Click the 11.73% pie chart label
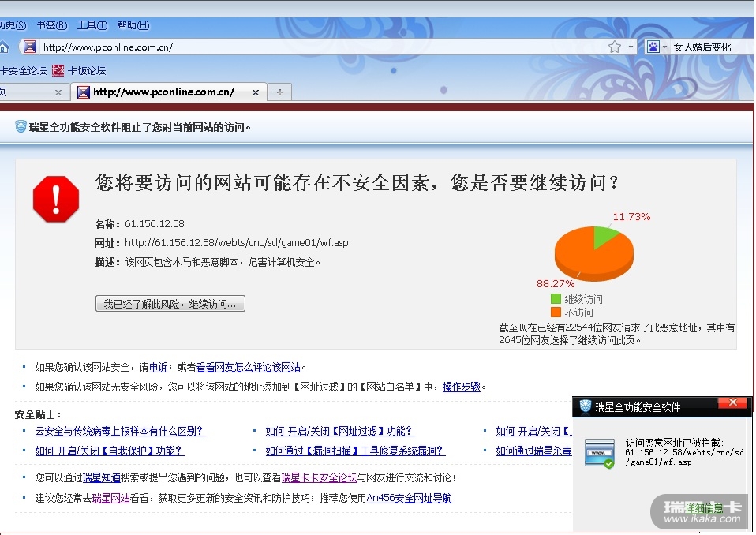The width and height of the screenshot is (756, 535). 631,217
